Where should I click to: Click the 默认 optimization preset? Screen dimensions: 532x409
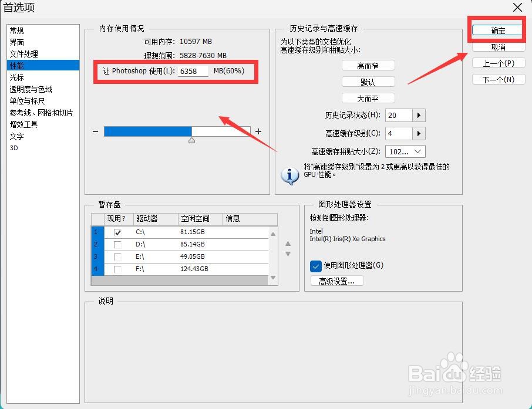tap(368, 82)
